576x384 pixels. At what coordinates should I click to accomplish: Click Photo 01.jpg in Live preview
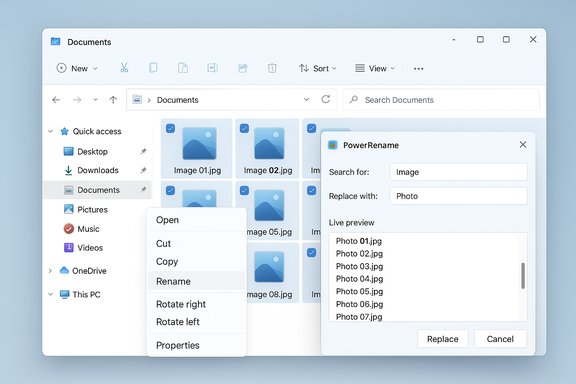click(359, 241)
